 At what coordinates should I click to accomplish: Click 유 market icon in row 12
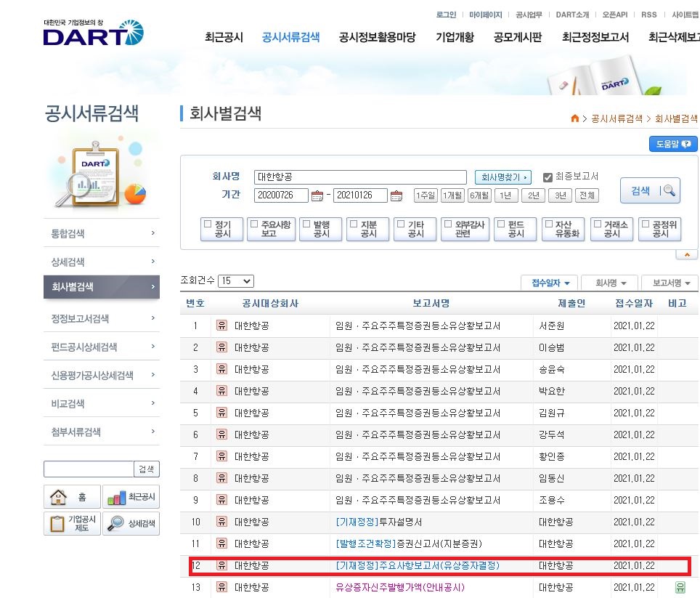pyautogui.click(x=222, y=565)
